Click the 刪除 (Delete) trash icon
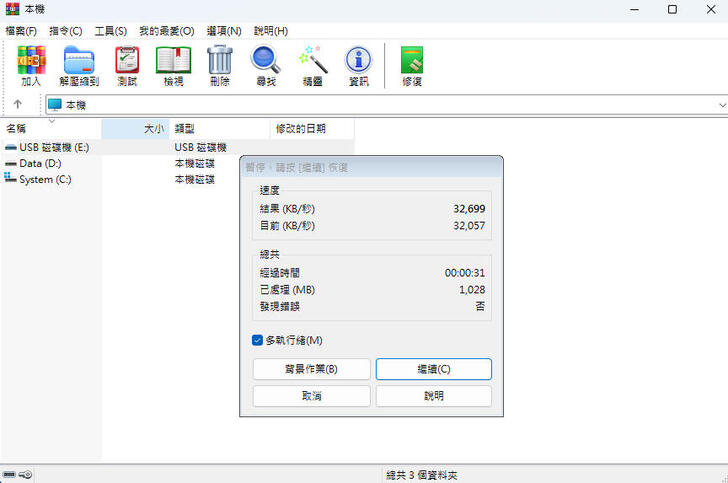Viewport: 728px width, 483px height. pos(220,65)
